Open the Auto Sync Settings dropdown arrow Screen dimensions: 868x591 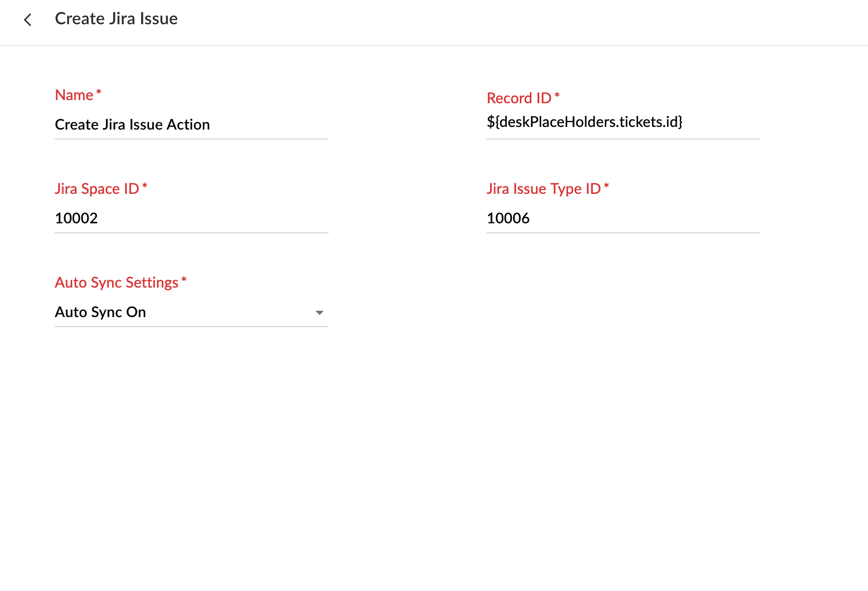(319, 313)
